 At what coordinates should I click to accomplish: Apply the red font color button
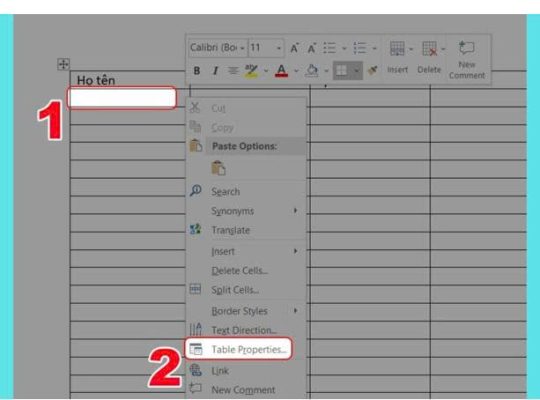pyautogui.click(x=281, y=71)
